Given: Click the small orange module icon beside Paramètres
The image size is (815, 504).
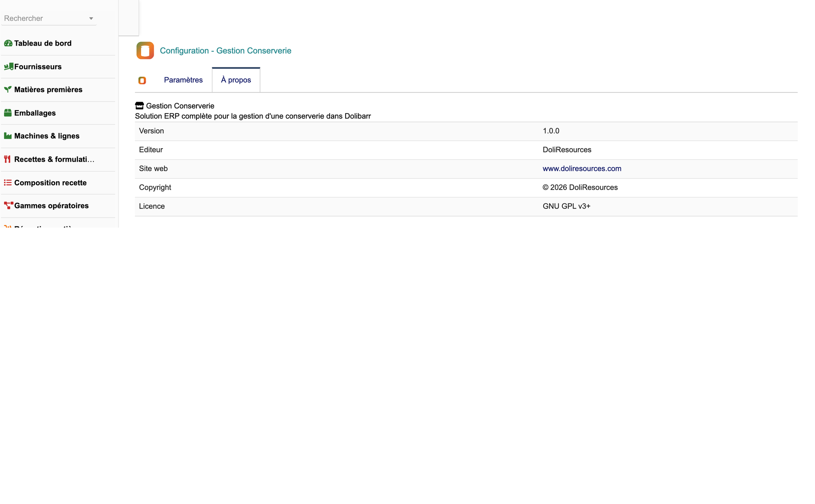Looking at the screenshot, I should coord(142,80).
